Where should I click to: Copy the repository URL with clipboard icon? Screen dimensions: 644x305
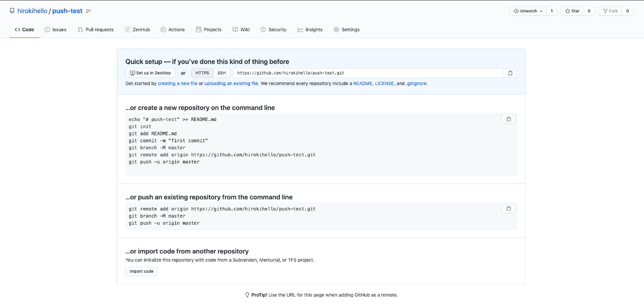pyautogui.click(x=510, y=73)
